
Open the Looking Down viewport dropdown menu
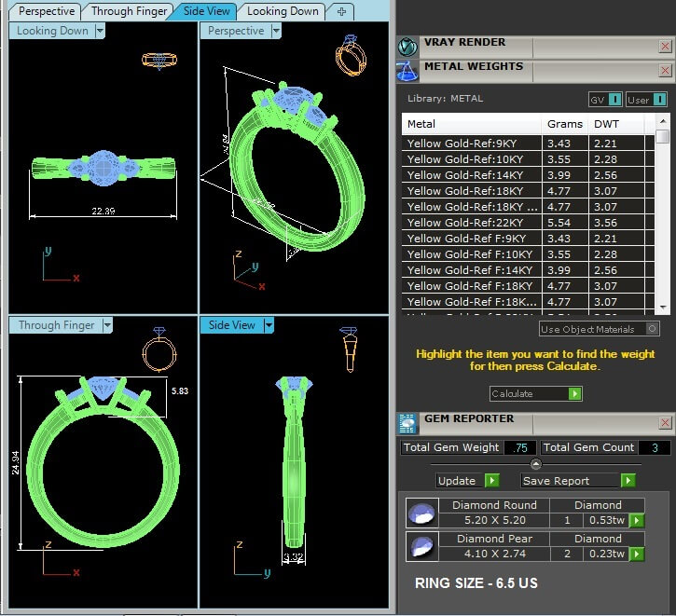pyautogui.click(x=100, y=31)
